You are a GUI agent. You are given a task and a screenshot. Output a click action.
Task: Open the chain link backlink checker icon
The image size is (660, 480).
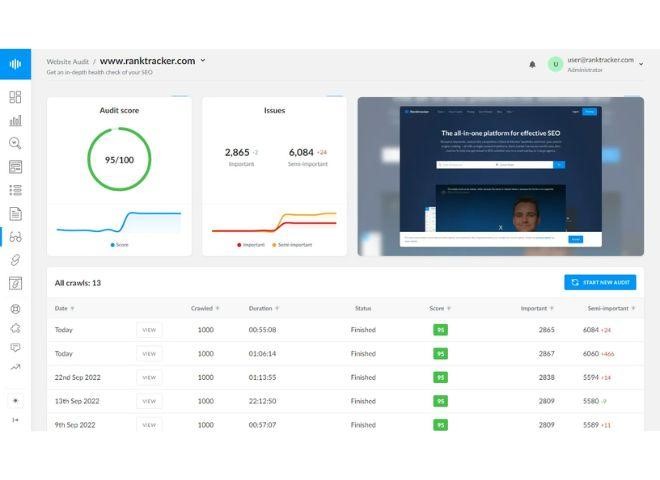[x=15, y=260]
